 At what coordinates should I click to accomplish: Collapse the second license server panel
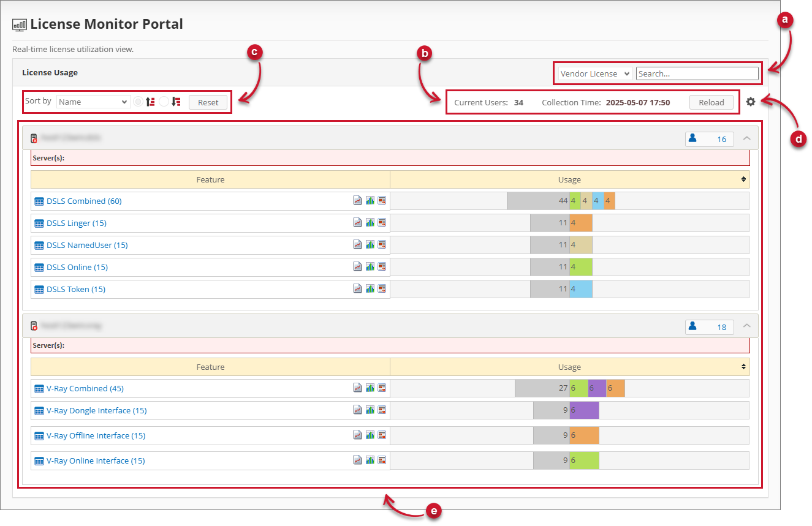[x=746, y=326]
